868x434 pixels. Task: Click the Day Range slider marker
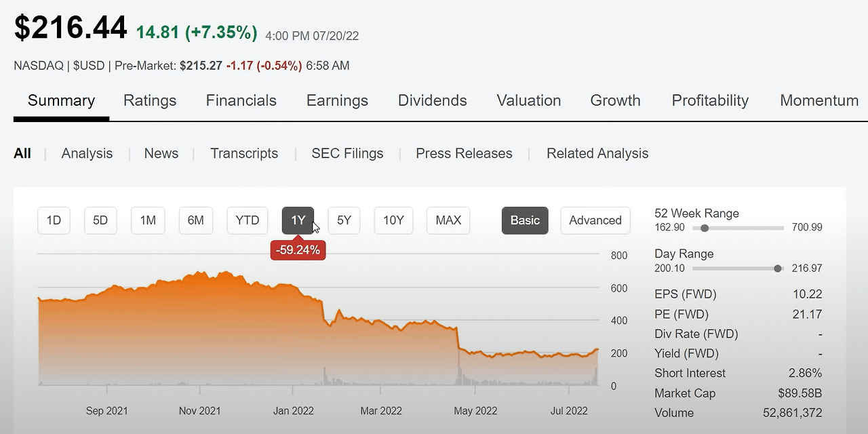click(x=777, y=269)
